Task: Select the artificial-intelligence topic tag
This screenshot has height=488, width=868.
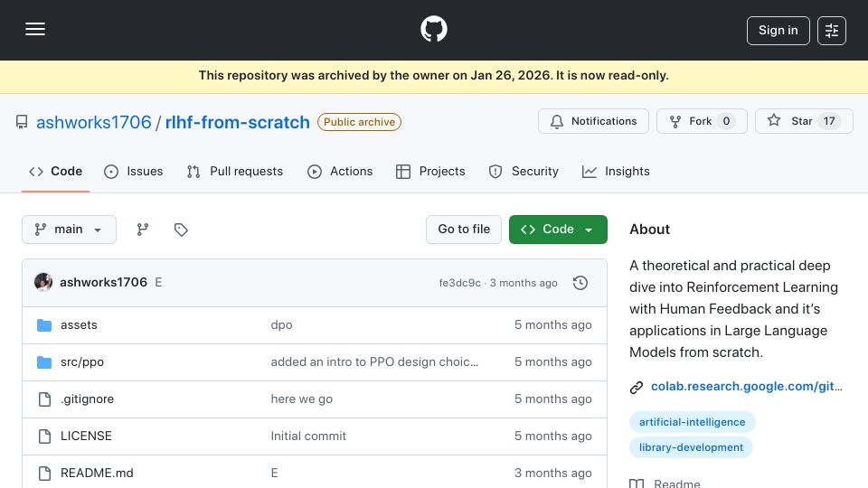Action: coord(692,422)
